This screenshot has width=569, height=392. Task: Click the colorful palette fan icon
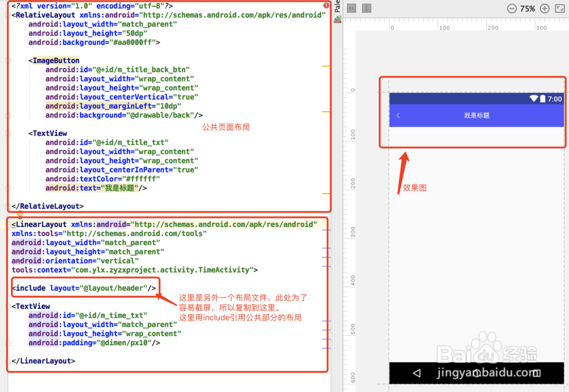(x=338, y=19)
